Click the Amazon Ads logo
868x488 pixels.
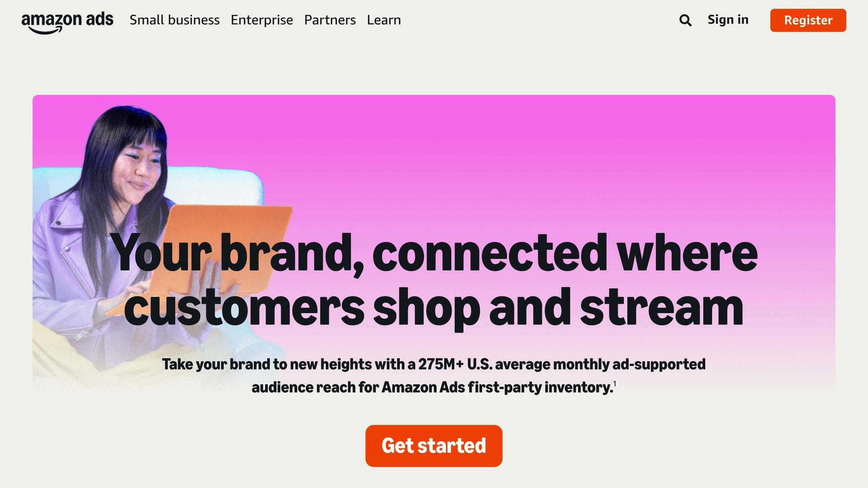pyautogui.click(x=67, y=20)
